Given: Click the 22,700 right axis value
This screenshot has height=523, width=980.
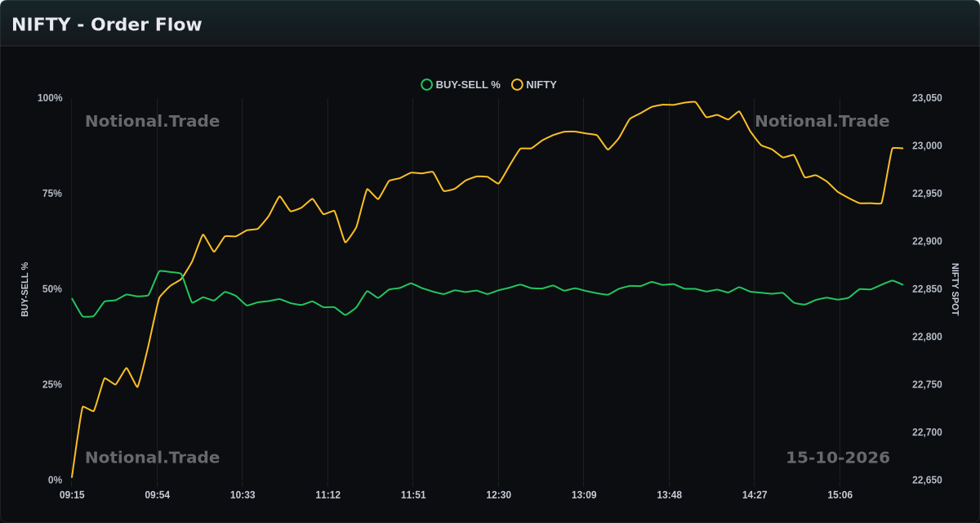Looking at the screenshot, I should [927, 432].
